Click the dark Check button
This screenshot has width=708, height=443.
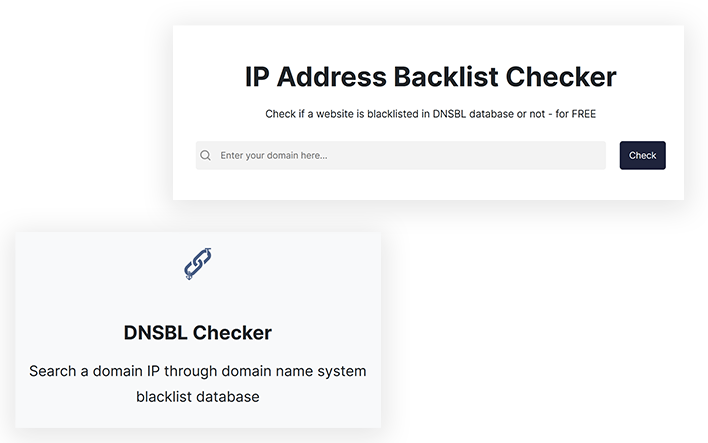(x=642, y=155)
